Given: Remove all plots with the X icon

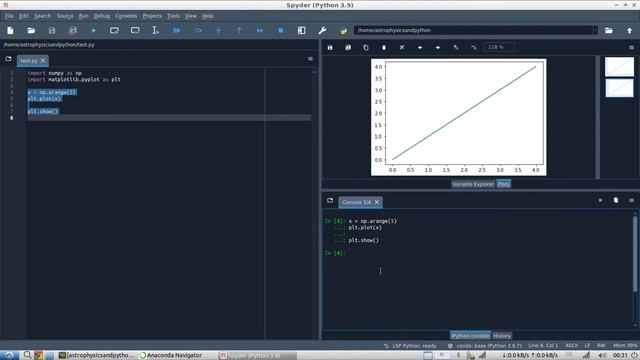Looking at the screenshot, I should (402, 47).
